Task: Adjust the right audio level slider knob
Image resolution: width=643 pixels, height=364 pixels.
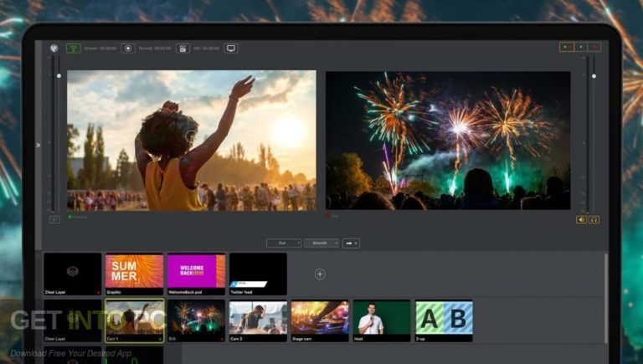Action: pyautogui.click(x=594, y=76)
